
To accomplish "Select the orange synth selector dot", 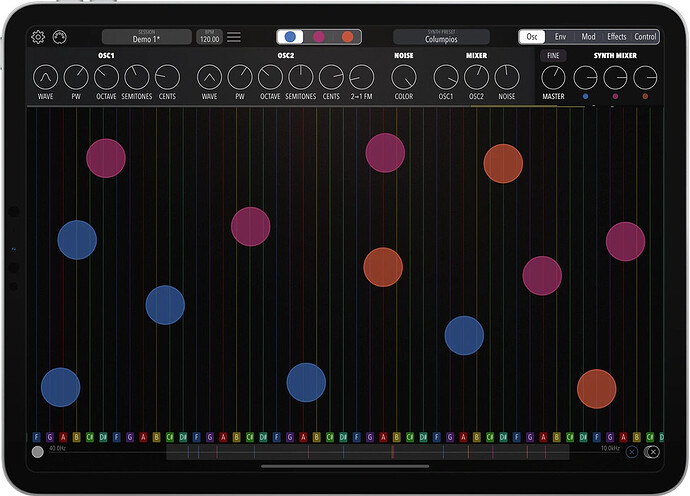I will coord(348,37).
